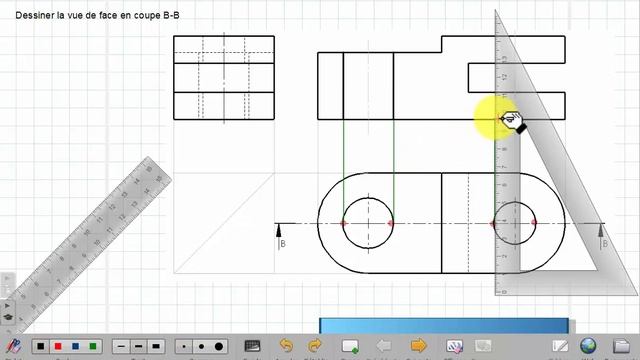Go to the next page with orange arrow
The image size is (640, 360).
click(418, 346)
